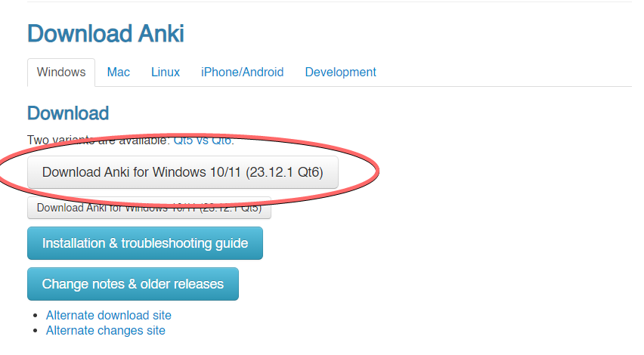Go to the iPhone/Android tab
Viewport: 644px width, 355px height.
pyautogui.click(x=242, y=73)
